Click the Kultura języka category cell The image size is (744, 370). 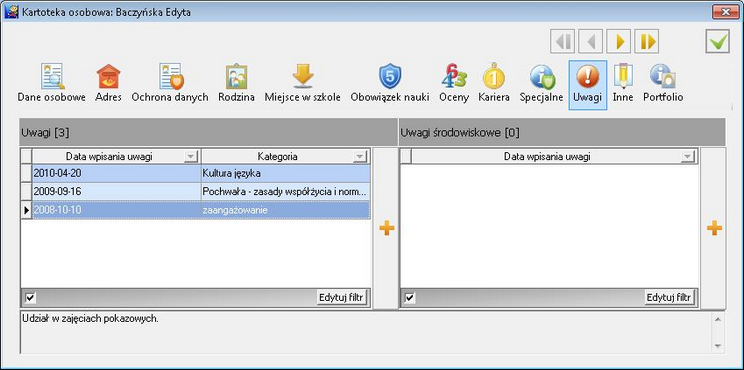pos(285,173)
